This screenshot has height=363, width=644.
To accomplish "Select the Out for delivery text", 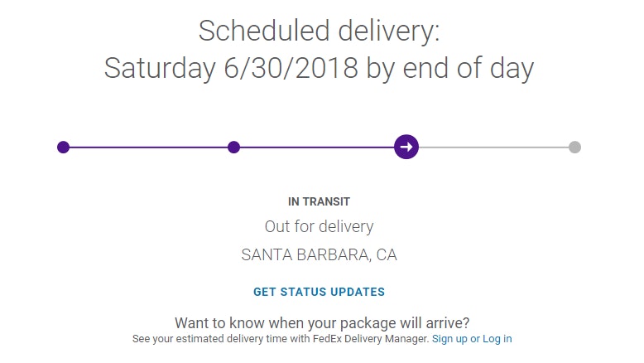I will coord(319,226).
